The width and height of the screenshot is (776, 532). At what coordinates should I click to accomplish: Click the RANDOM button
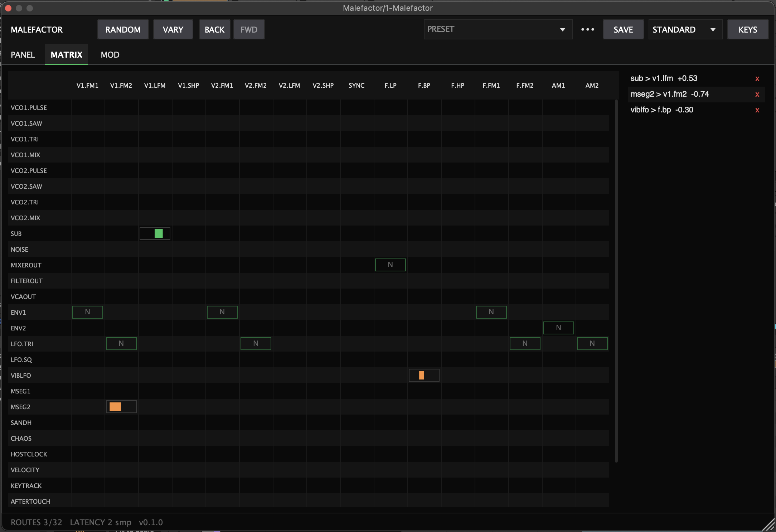(123, 29)
